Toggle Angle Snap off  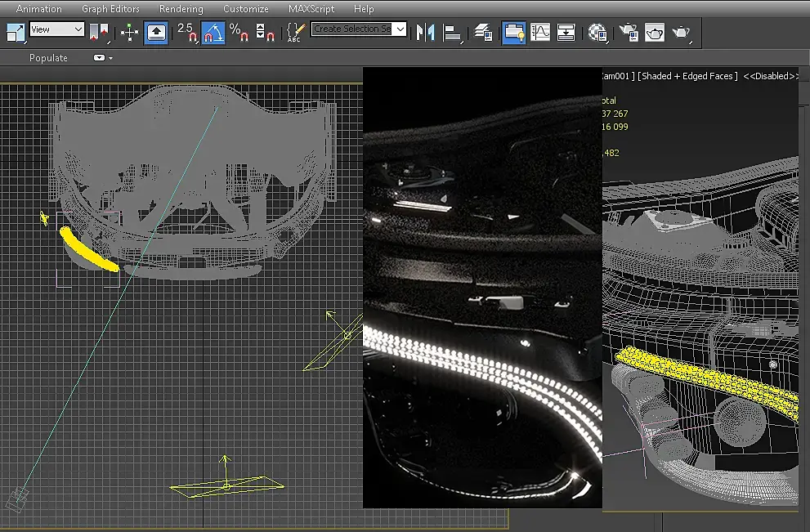pyautogui.click(x=213, y=33)
